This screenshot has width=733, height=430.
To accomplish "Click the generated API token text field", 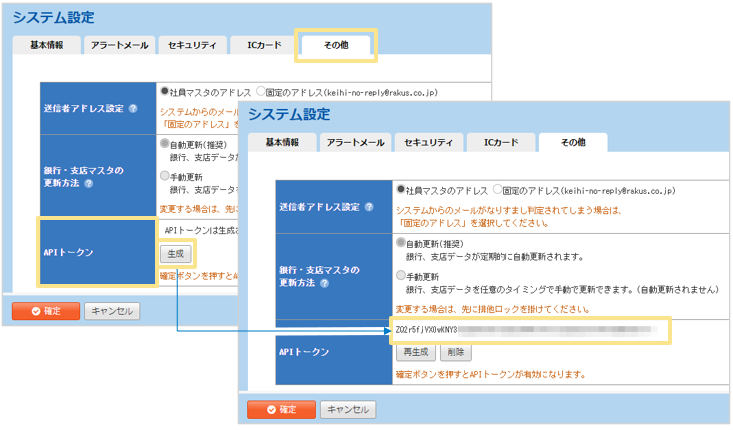I will [x=529, y=329].
